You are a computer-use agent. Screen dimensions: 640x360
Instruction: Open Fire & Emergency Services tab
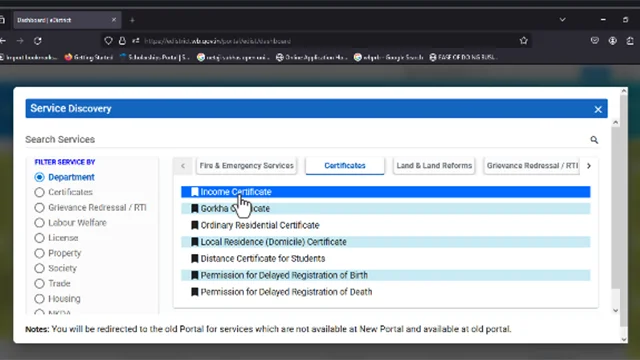tap(247, 166)
